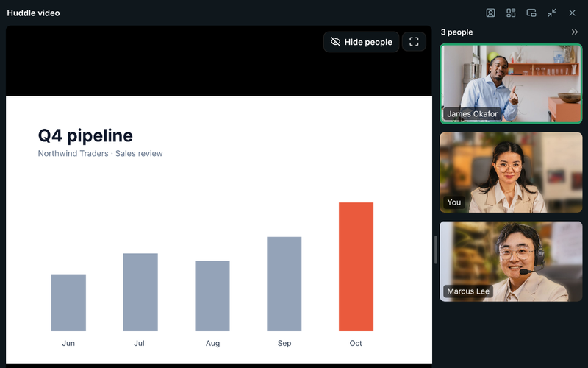Viewport: 588px width, 368px height.
Task: Click the Jul axis label
Action: (x=139, y=343)
